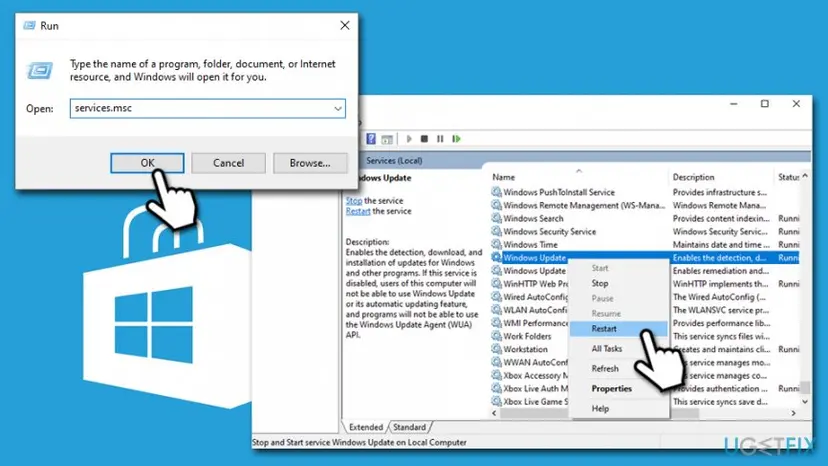Select WMI Performance service row
Screen dimensions: 828x466
530,323
